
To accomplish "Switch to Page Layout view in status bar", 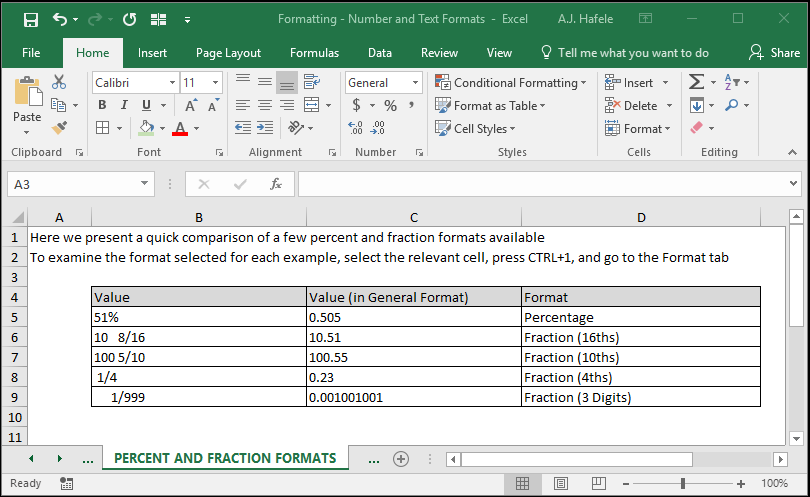I will [x=560, y=484].
